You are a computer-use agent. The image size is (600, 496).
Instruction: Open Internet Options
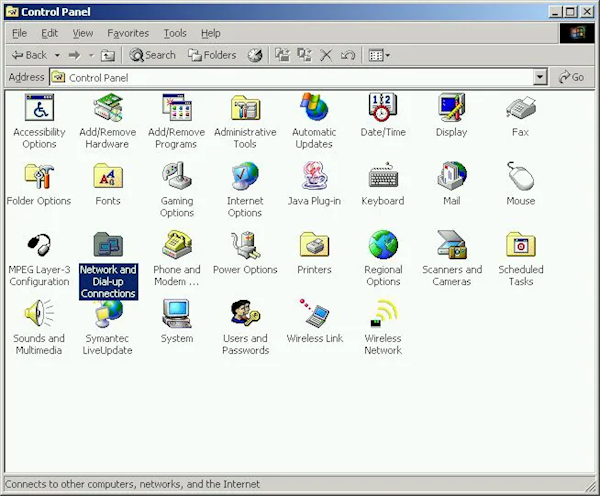tap(245, 177)
